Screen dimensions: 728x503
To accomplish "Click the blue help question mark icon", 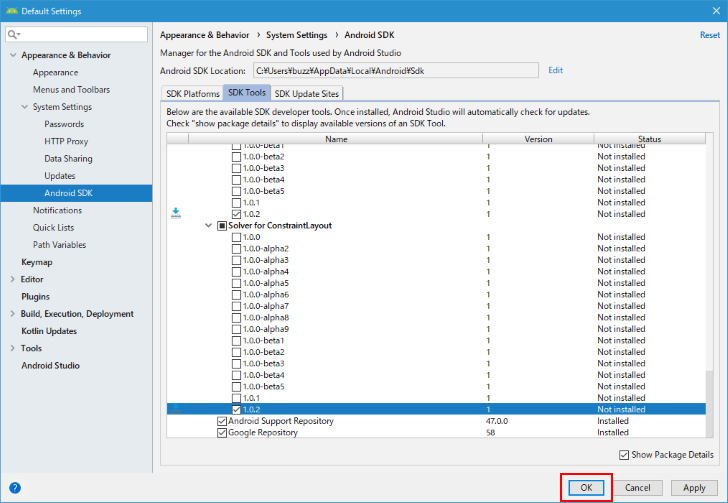I will point(15,488).
